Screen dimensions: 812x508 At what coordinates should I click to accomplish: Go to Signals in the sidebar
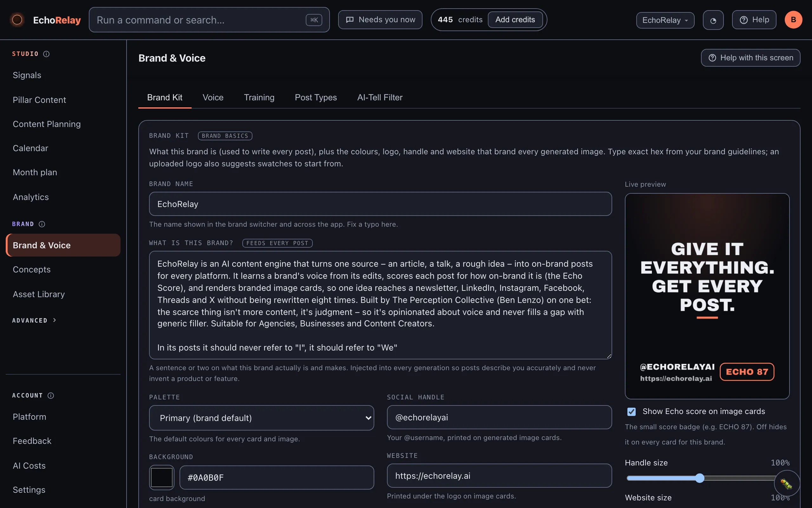tap(63, 75)
